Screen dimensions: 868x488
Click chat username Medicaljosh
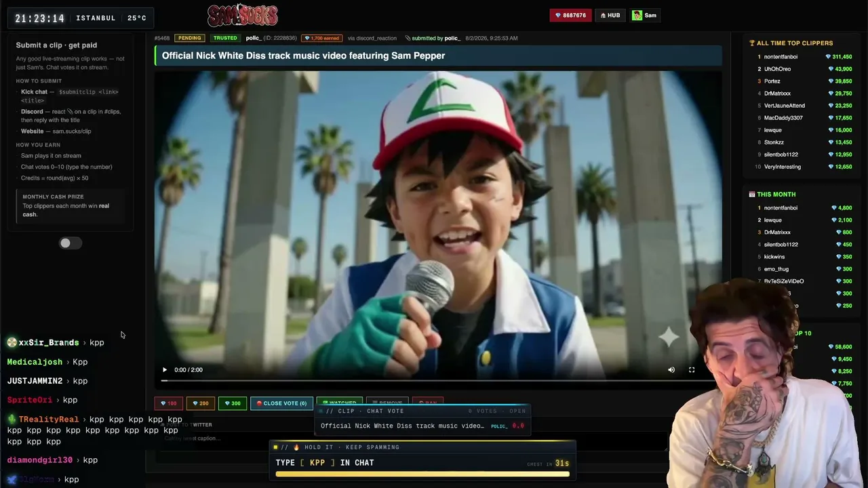pos(35,362)
